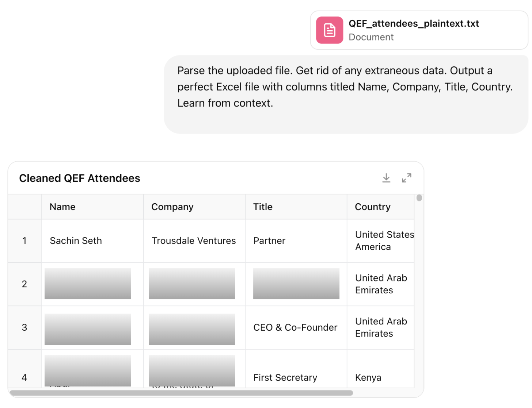Select row number 1 in the table
This screenshot has height=408, width=532.
[x=24, y=241]
